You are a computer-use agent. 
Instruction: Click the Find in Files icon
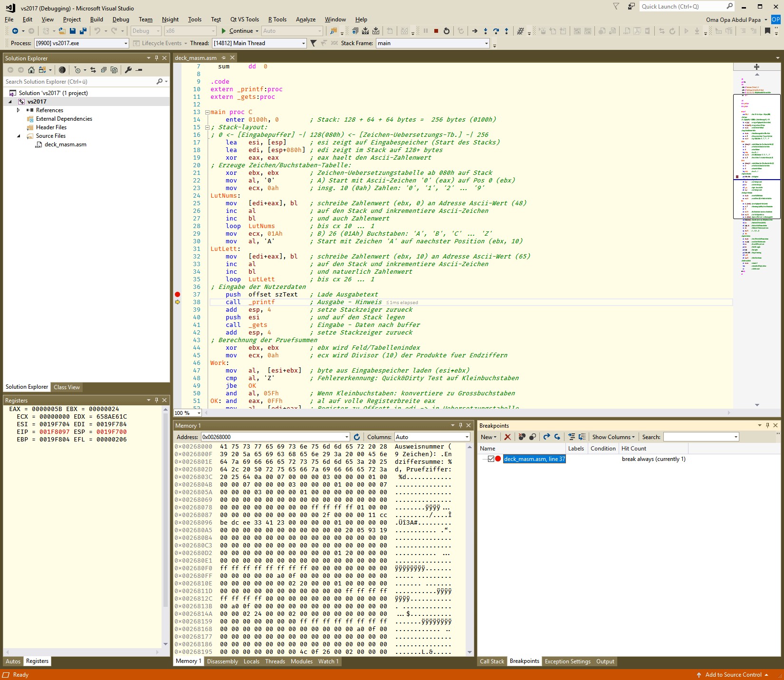pos(334,31)
